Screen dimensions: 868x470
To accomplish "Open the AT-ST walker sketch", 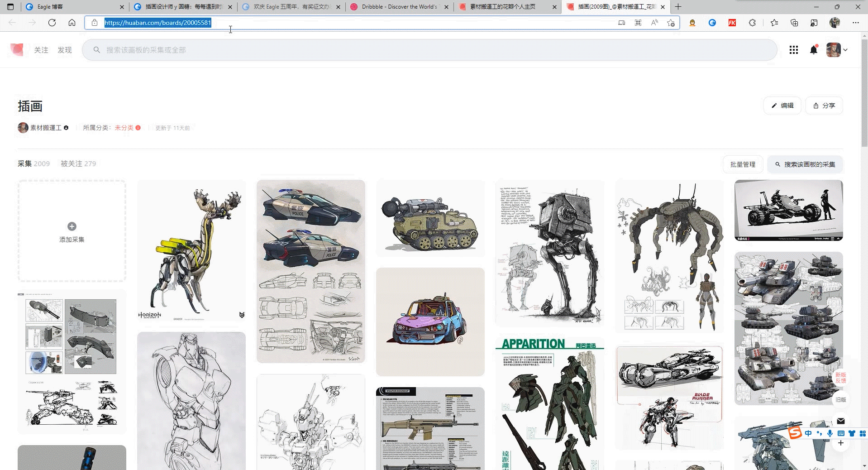I will pyautogui.click(x=550, y=253).
